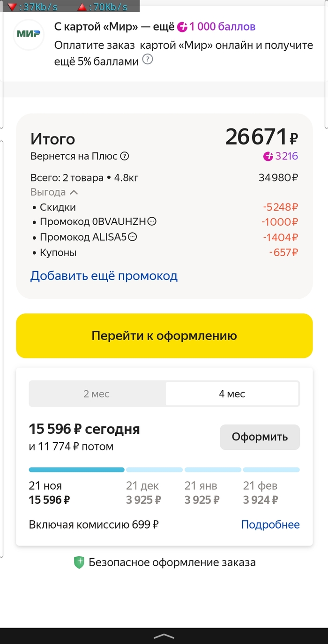The image size is (328, 644).
Task: Switch installment plan to 2 мес
Action: (x=97, y=394)
